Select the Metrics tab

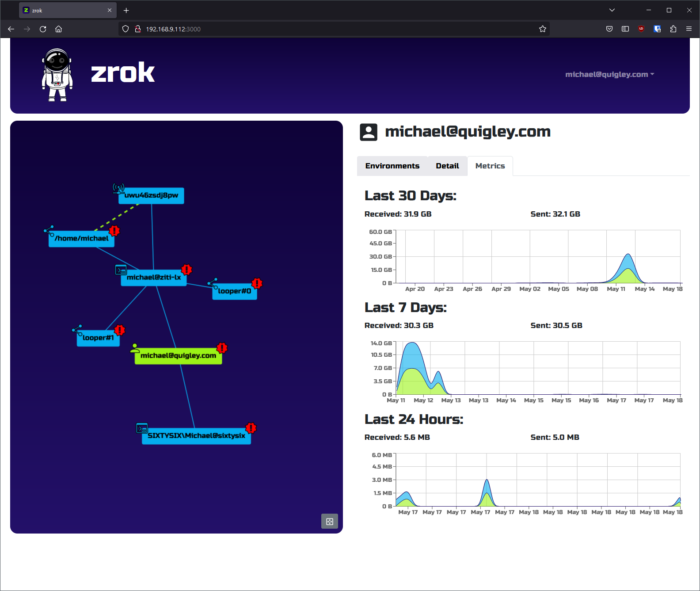[490, 166]
